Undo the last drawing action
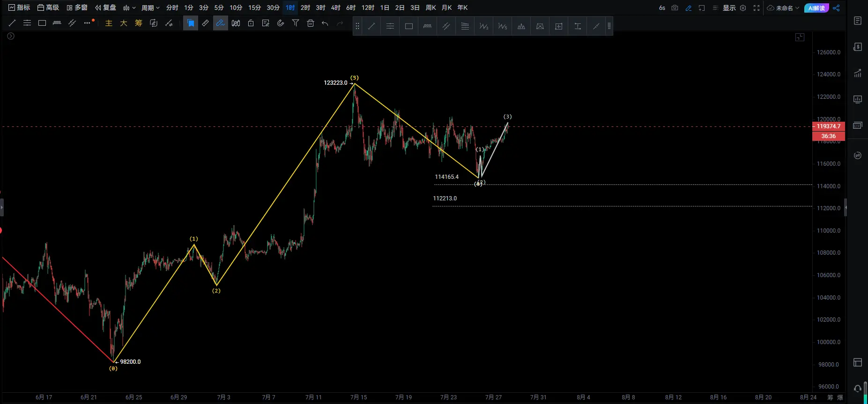 pyautogui.click(x=325, y=23)
